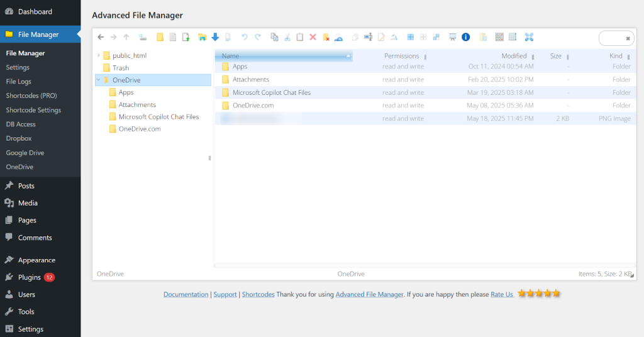Viewport: 644px width, 337px height.
Task: Create a new folder with the toolbar icon
Action: click(x=160, y=37)
